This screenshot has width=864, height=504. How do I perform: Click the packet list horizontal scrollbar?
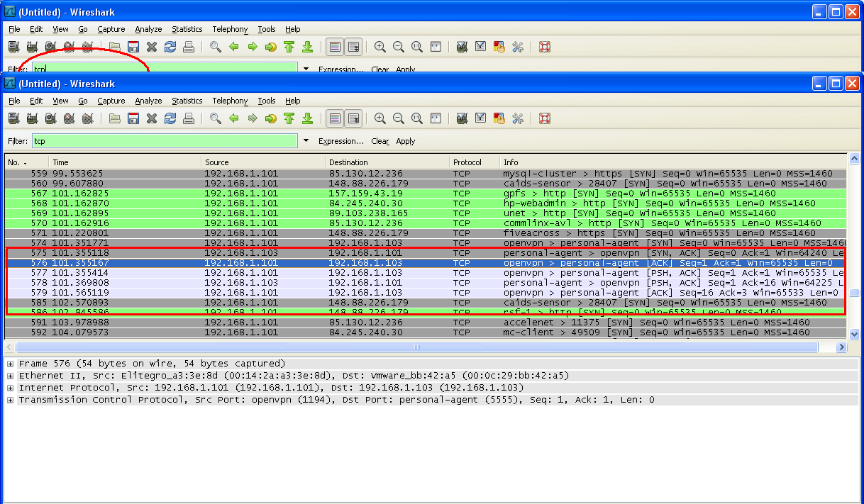point(417,347)
